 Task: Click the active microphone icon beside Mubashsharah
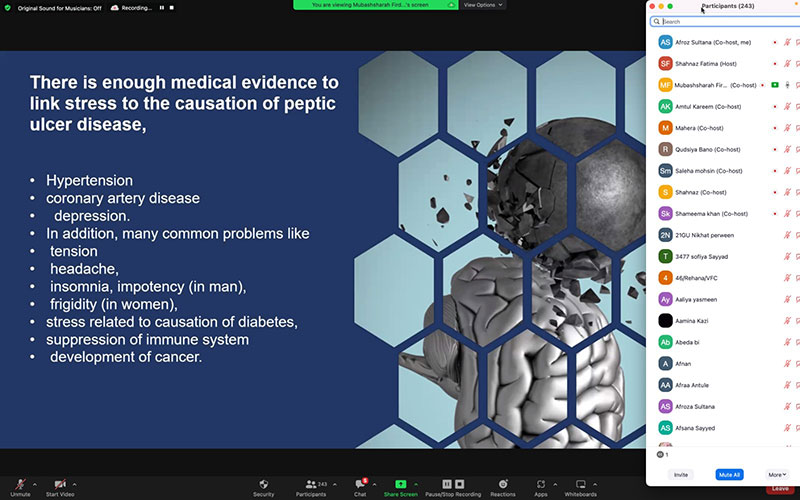[787, 85]
